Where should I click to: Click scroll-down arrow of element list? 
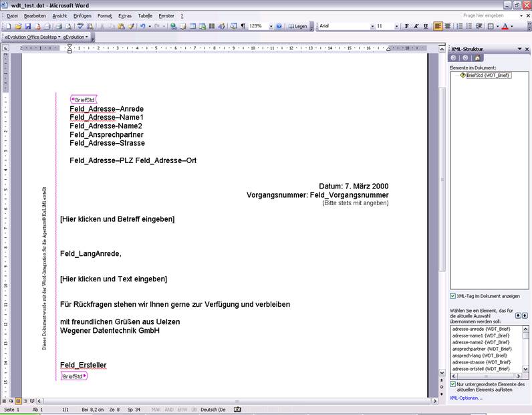(x=525, y=369)
